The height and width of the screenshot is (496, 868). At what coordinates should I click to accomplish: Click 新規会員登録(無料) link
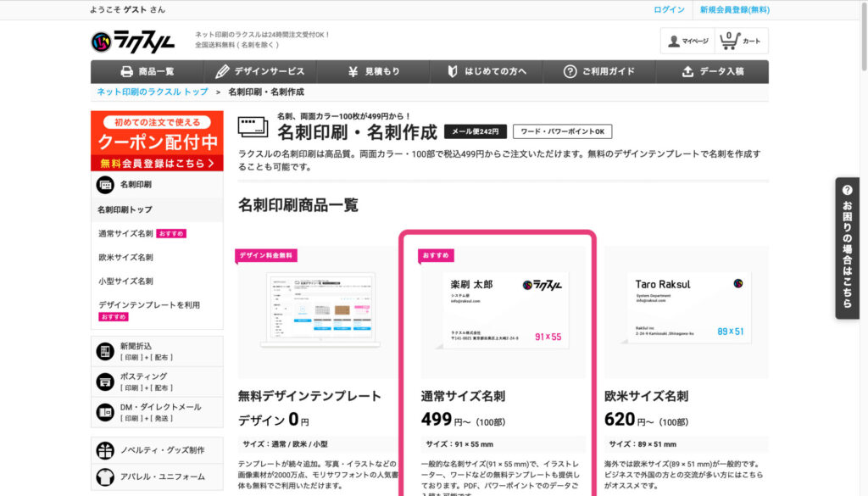point(735,9)
